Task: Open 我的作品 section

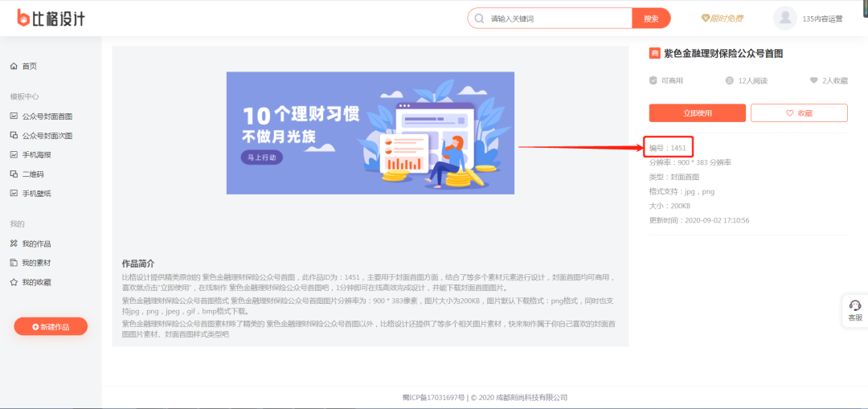Action: point(36,244)
